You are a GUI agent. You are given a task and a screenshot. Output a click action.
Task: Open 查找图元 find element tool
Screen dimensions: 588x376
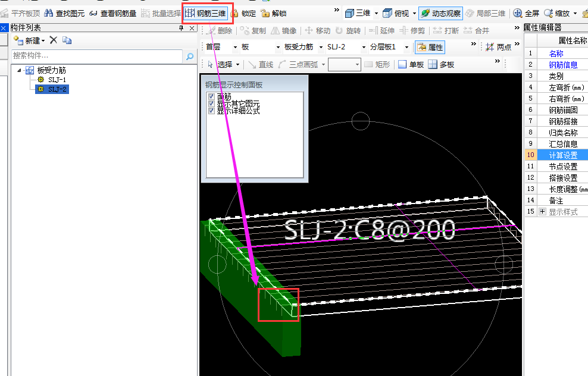[64, 14]
